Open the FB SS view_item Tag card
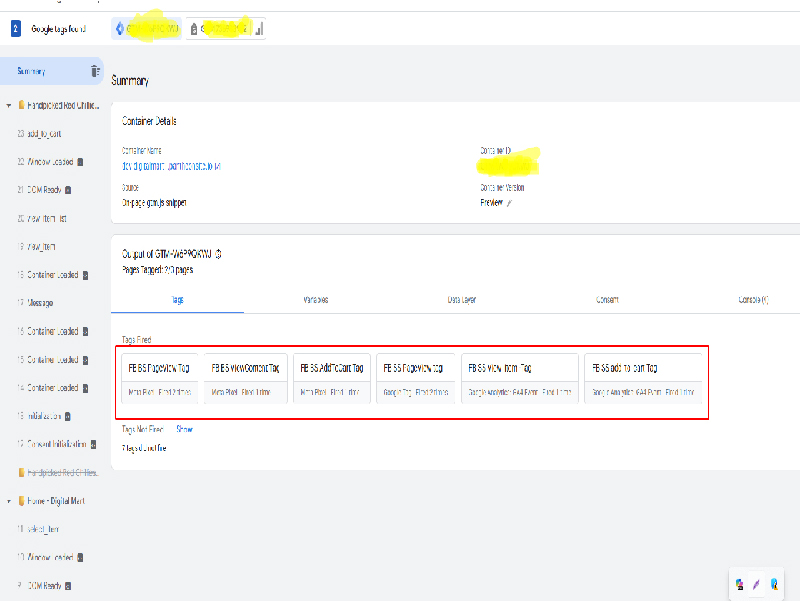 520,379
